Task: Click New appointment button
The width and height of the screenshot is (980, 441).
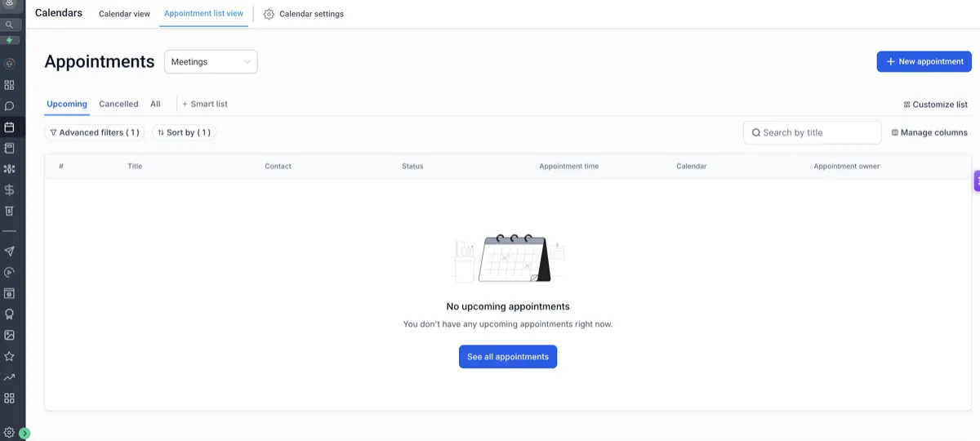Action: (x=924, y=61)
